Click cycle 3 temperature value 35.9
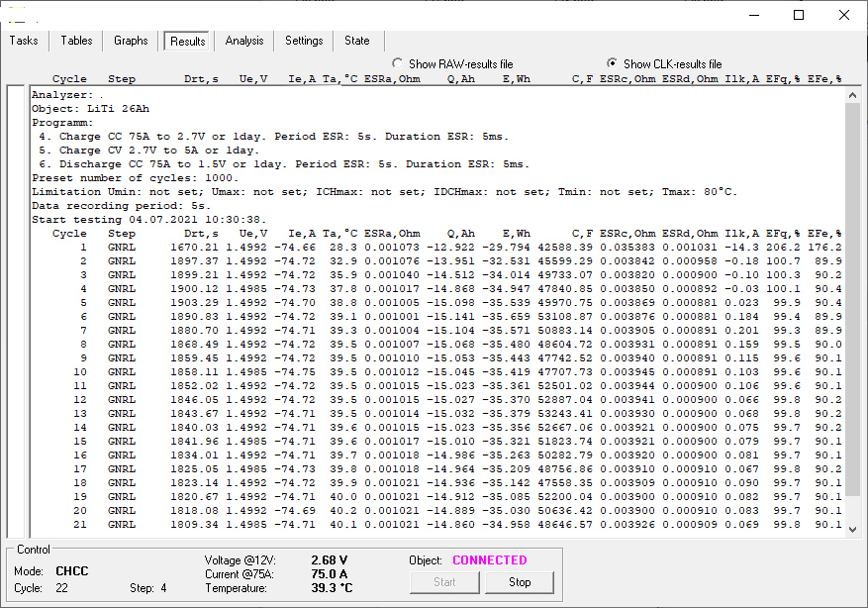The width and height of the screenshot is (868, 608). click(343, 275)
